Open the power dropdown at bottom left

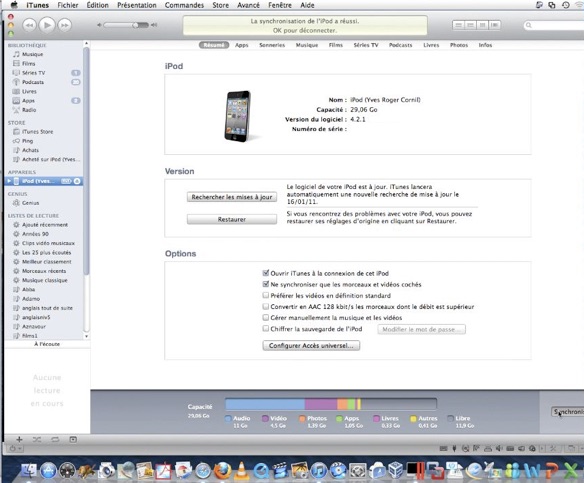(15, 449)
